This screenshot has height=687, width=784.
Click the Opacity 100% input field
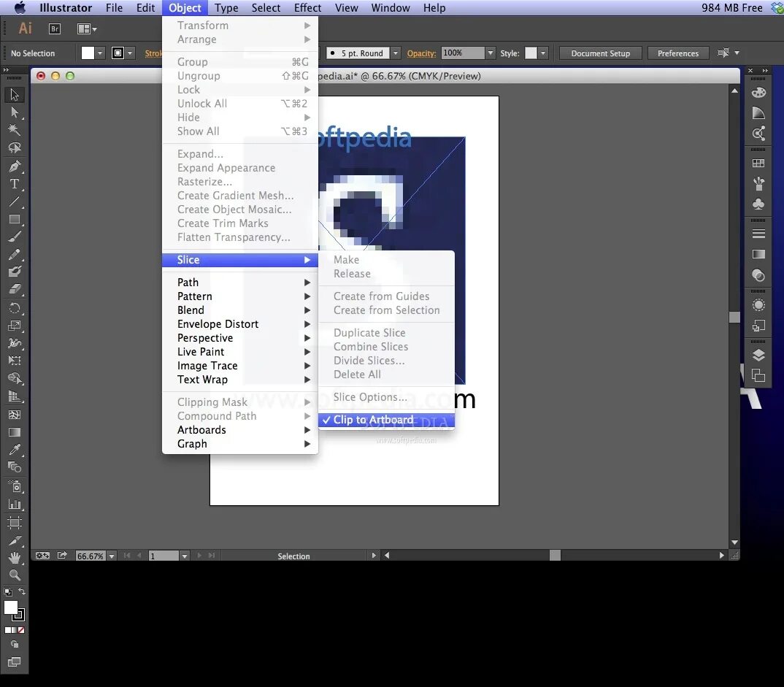click(463, 53)
